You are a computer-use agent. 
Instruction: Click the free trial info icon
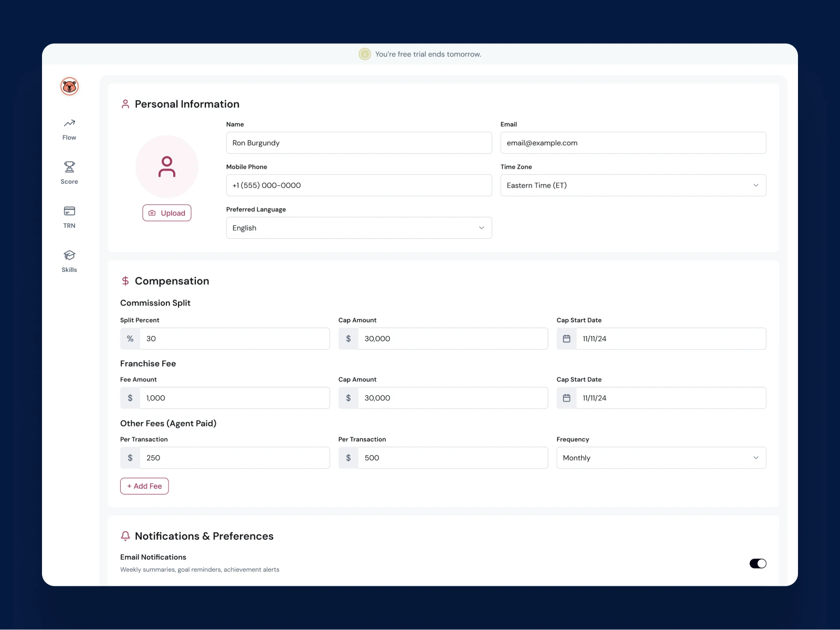pyautogui.click(x=364, y=54)
